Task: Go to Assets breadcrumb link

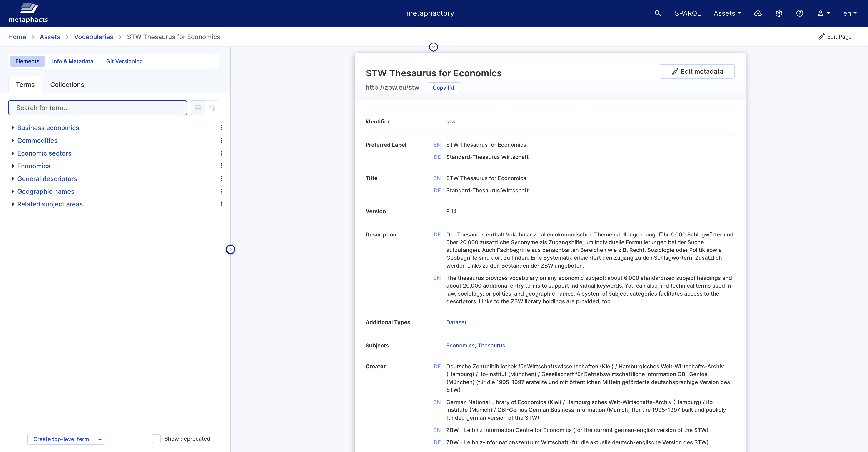Action: coord(50,37)
